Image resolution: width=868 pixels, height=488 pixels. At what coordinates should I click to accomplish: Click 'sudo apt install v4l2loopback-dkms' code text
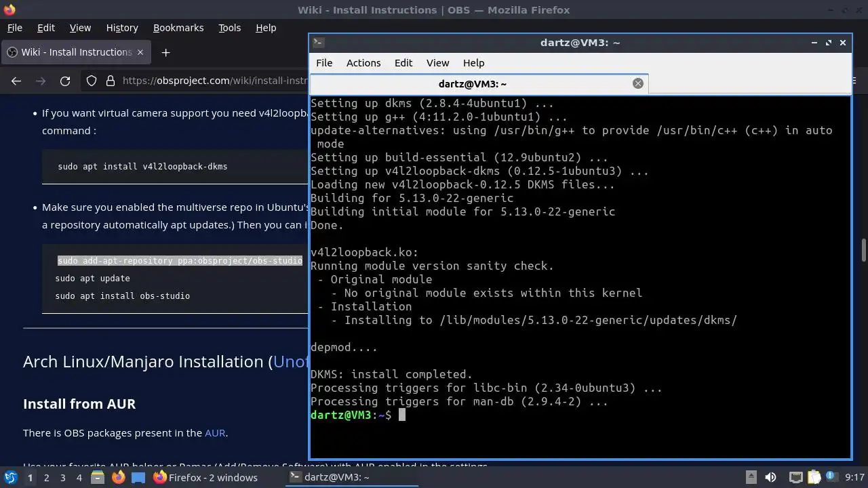(142, 166)
